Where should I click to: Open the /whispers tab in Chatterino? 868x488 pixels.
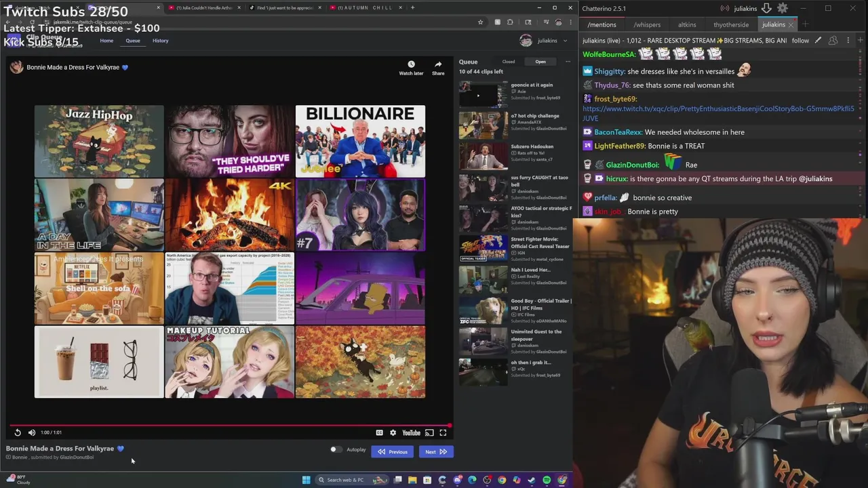point(647,25)
